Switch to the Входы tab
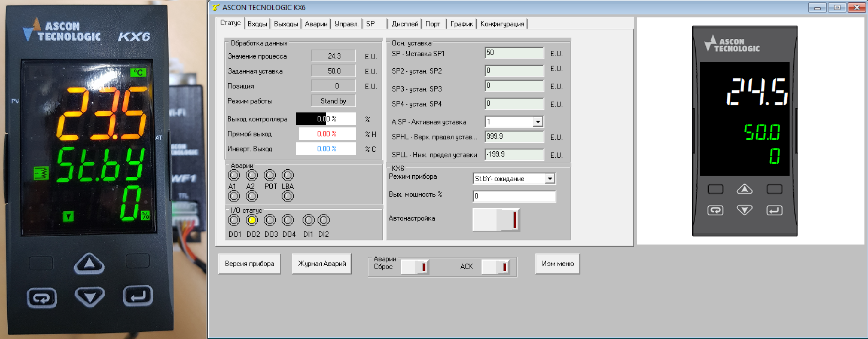This screenshot has width=868, height=339. point(258,24)
